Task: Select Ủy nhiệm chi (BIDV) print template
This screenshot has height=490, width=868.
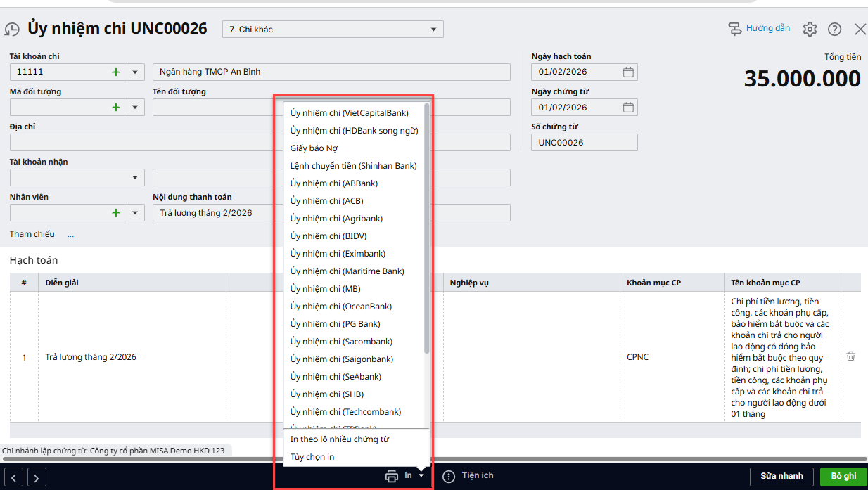Action: tap(328, 236)
